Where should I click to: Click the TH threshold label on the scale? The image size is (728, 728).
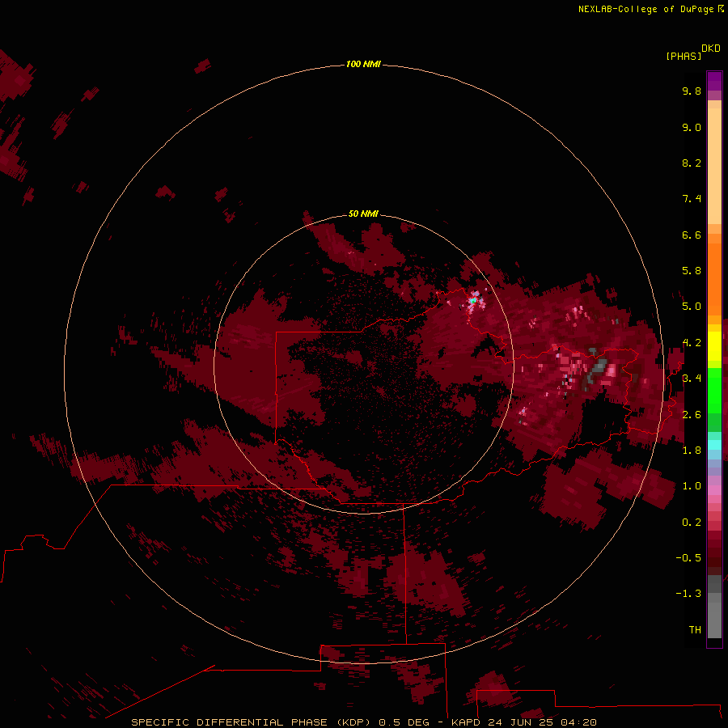click(695, 630)
